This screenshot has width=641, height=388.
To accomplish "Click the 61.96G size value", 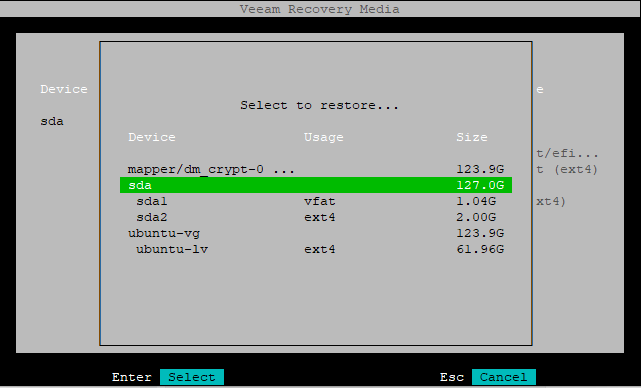I will pos(480,249).
